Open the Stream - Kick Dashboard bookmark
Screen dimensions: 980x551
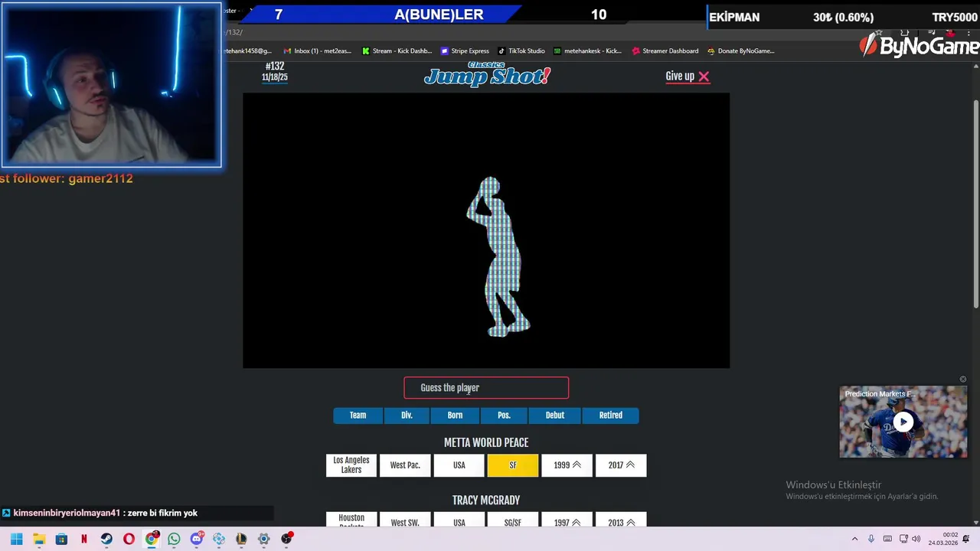click(x=397, y=51)
